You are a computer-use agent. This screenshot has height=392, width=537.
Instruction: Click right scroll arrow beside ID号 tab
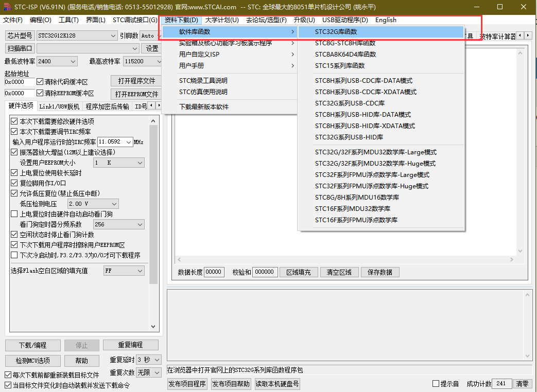[159, 105]
